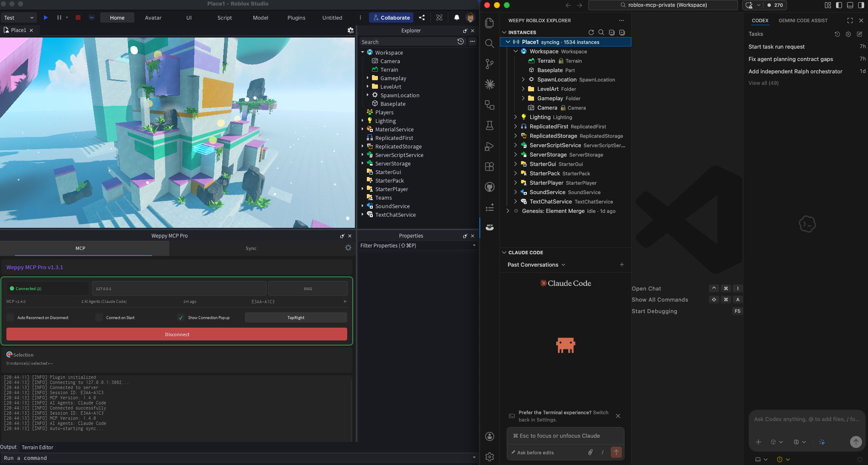Click the 270 usage meter in the menu bar
Viewport: 868px width, 465px height.
775,5
